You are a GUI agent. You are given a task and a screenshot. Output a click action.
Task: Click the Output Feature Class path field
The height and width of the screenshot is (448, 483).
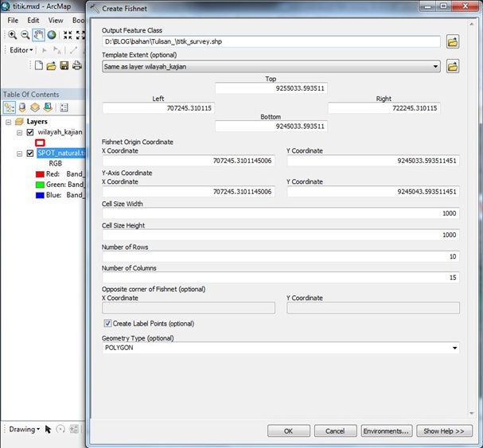(271, 41)
